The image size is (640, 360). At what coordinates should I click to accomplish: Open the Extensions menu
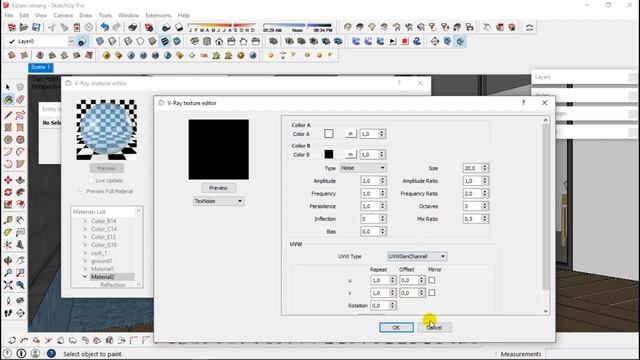(158, 15)
